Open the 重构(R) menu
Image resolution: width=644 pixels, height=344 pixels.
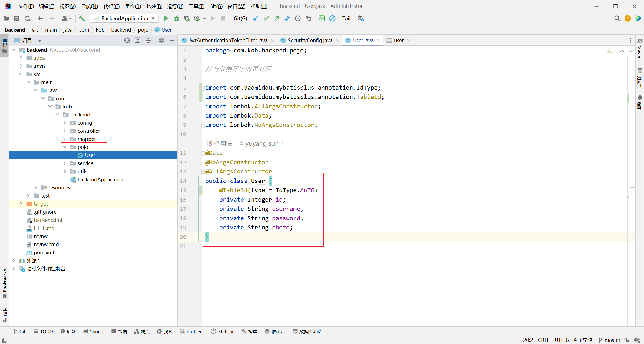click(x=133, y=6)
